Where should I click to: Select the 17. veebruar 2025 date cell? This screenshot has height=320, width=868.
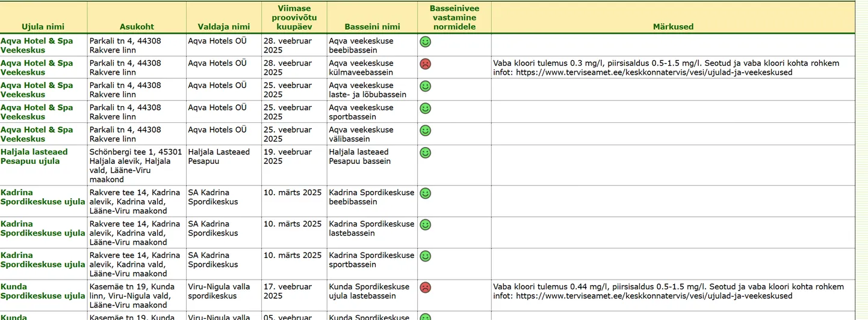click(294, 296)
